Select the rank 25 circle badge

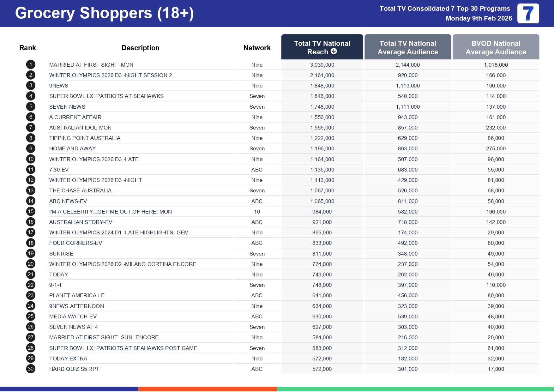(31, 317)
